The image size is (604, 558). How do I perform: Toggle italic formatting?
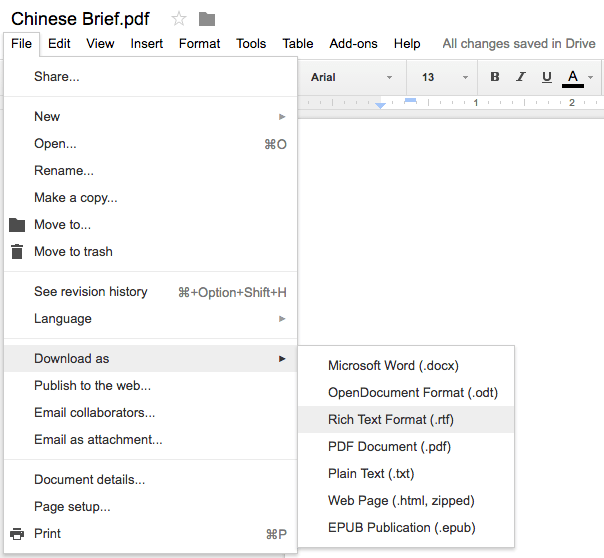[x=520, y=77]
